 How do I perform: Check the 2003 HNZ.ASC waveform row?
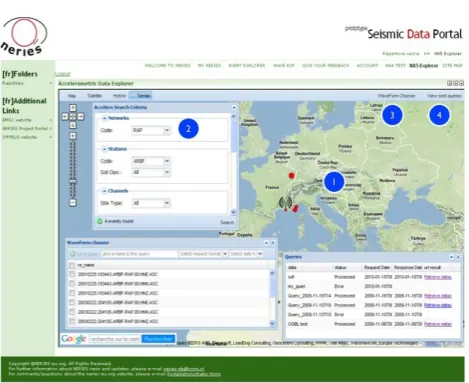[72, 321]
